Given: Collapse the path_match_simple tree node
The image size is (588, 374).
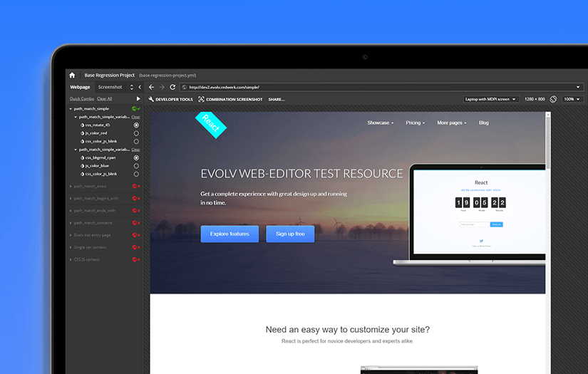Looking at the screenshot, I should (x=71, y=109).
